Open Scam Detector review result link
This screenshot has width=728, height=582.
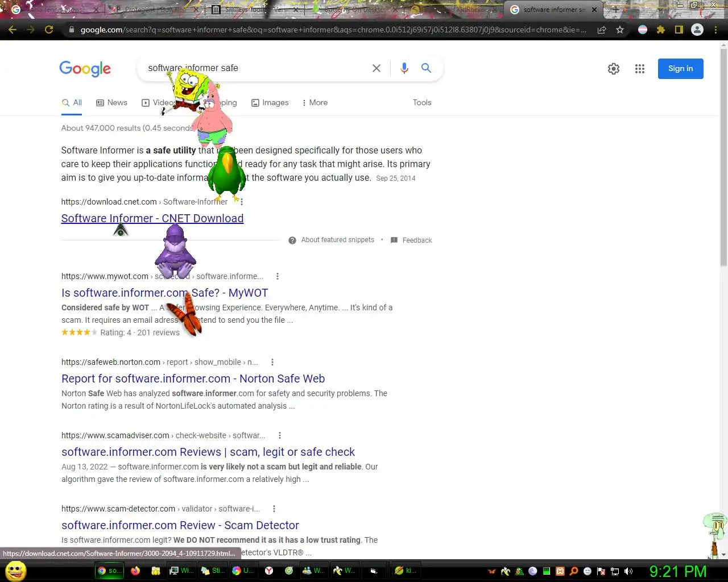point(180,525)
